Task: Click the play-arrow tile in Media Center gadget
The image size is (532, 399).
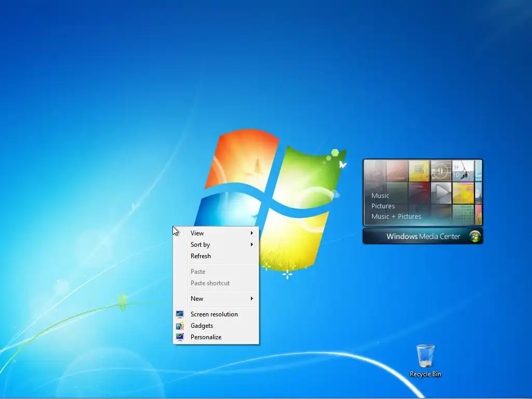Action: tap(441, 193)
